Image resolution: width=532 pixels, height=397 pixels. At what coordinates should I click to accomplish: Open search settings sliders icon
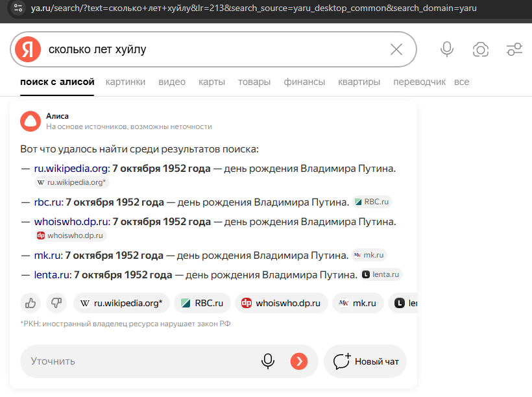pyautogui.click(x=514, y=49)
